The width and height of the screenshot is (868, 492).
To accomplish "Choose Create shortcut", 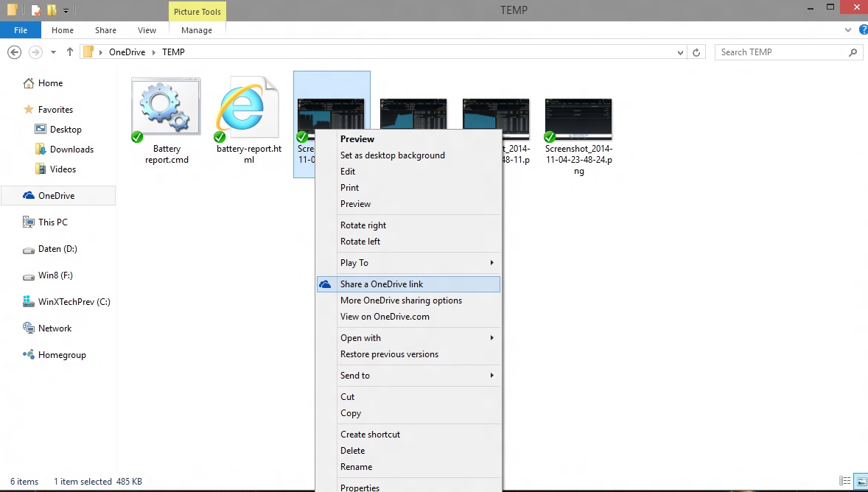I will (x=408, y=435).
